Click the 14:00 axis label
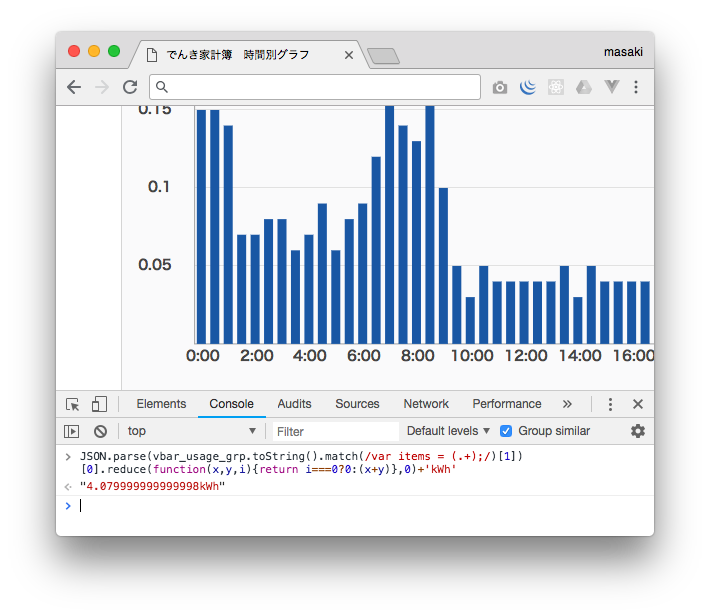This screenshot has width=710, height=616. point(580,356)
